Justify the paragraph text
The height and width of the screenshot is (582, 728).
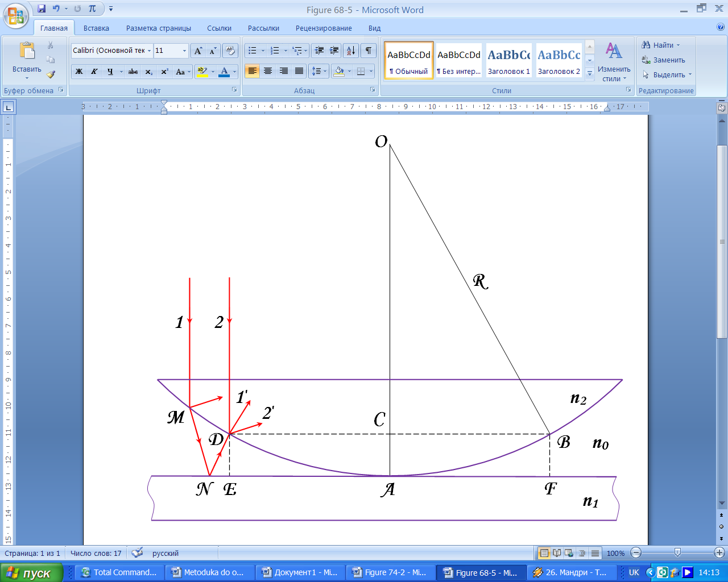coord(299,71)
